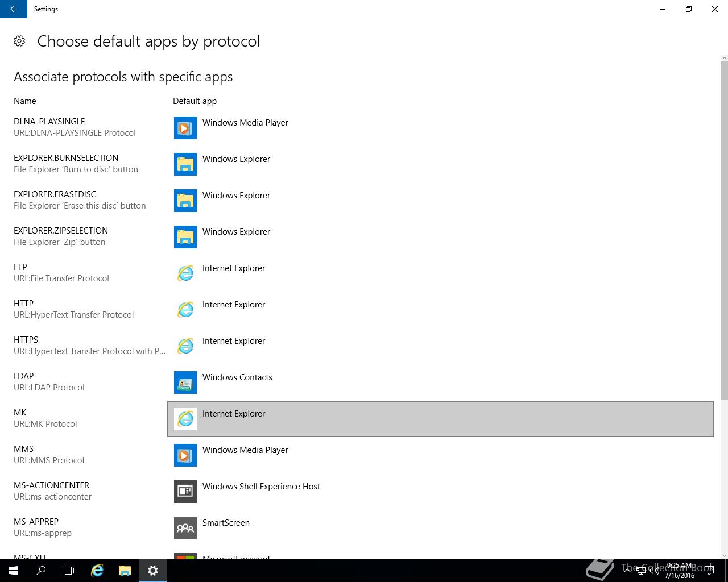The width and height of the screenshot is (728, 582).
Task: Open the Windows Start menu
Action: [x=14, y=571]
